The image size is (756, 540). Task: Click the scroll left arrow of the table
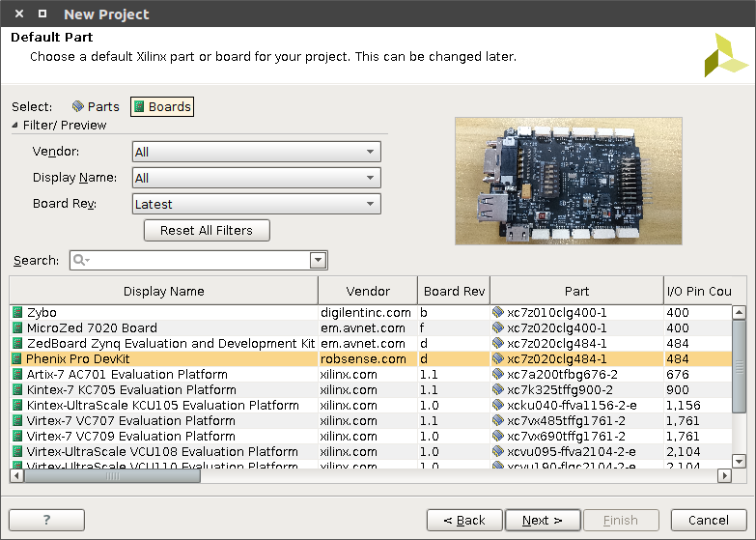tap(16, 476)
